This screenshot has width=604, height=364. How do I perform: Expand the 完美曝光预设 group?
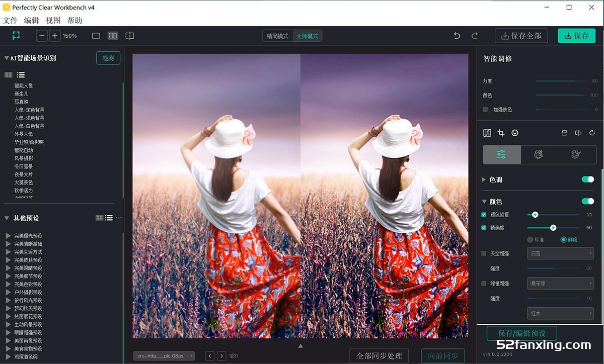(x=8, y=236)
